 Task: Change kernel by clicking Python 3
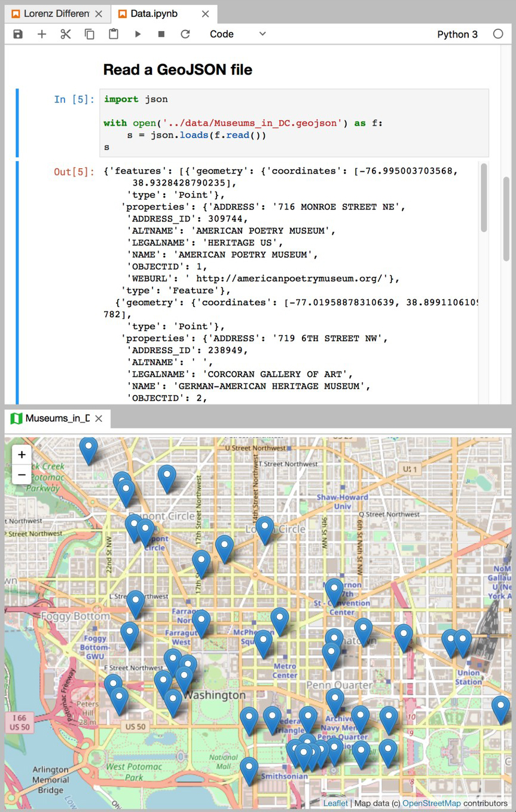pyautogui.click(x=457, y=34)
